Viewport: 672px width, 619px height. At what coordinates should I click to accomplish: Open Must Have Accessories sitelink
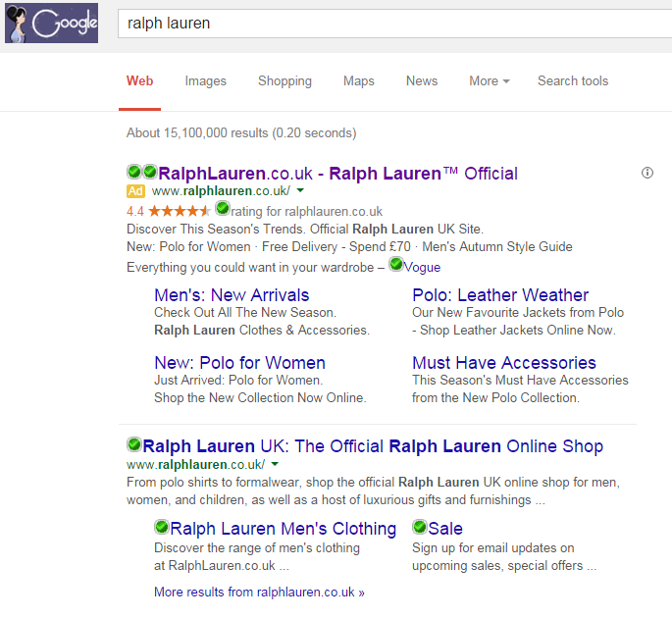tap(504, 363)
